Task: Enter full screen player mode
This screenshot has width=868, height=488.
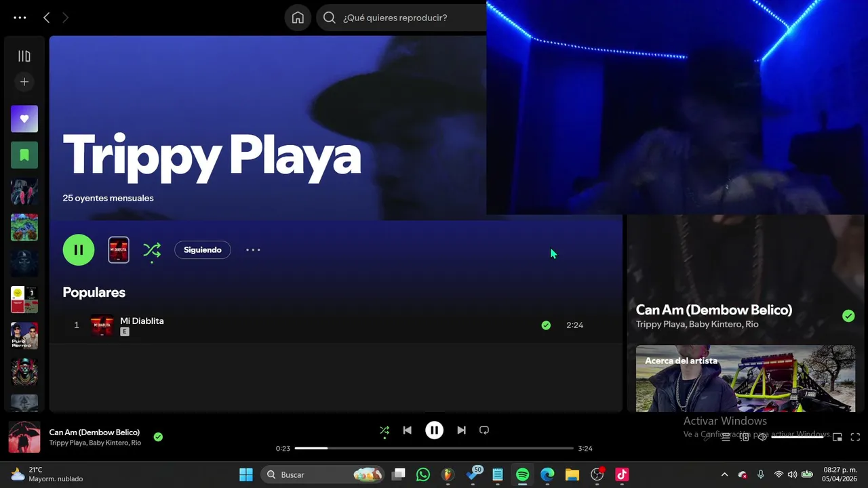Action: pos(855,437)
